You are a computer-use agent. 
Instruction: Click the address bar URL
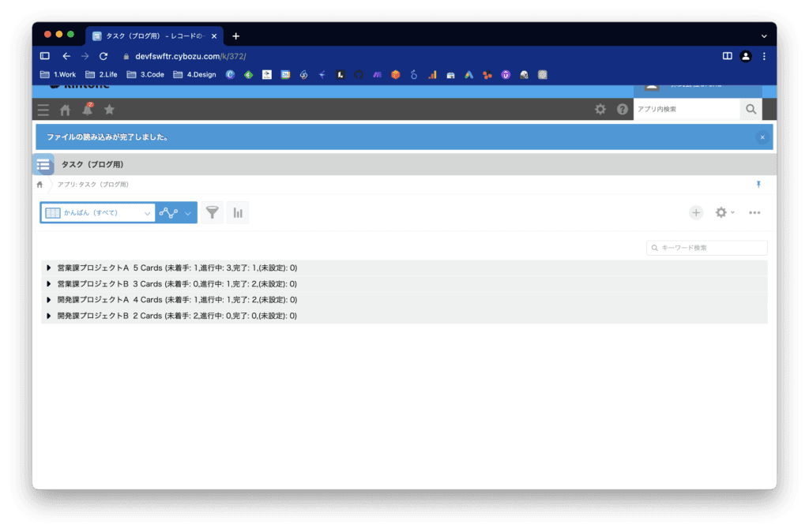tap(190, 56)
